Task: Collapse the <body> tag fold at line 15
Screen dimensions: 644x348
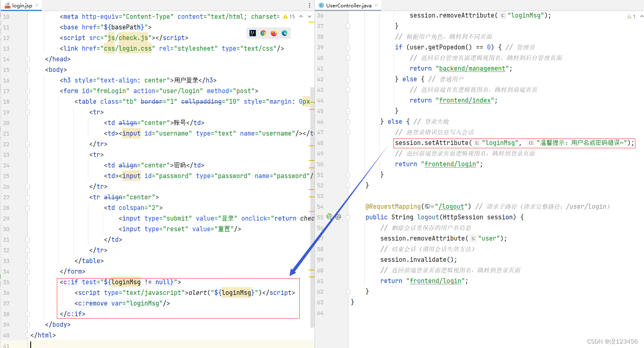Action: [27, 70]
